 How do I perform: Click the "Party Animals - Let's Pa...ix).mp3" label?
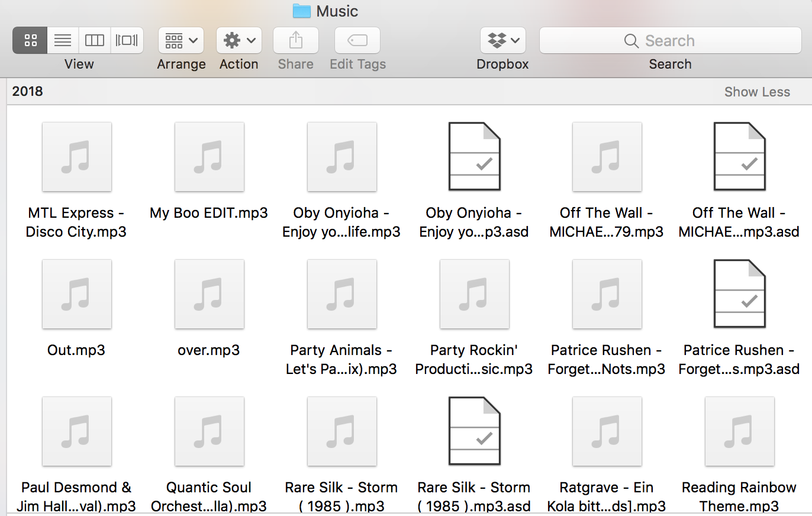[x=341, y=359]
